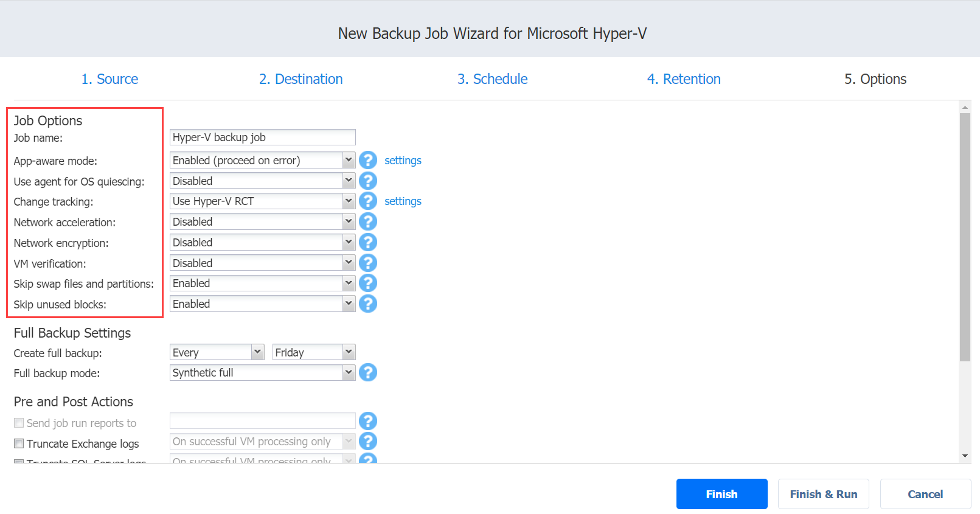Click the Finish button
Viewport: 980px width, 514px height.
pyautogui.click(x=722, y=494)
